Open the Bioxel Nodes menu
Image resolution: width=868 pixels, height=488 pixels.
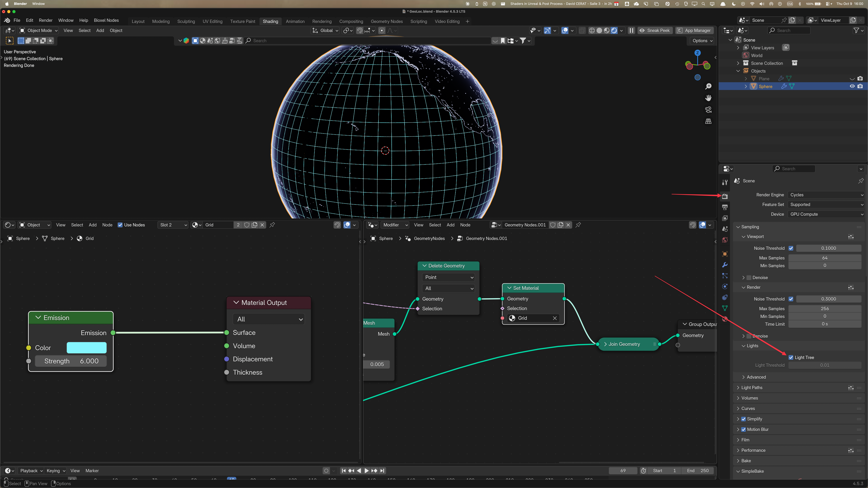[x=106, y=20]
